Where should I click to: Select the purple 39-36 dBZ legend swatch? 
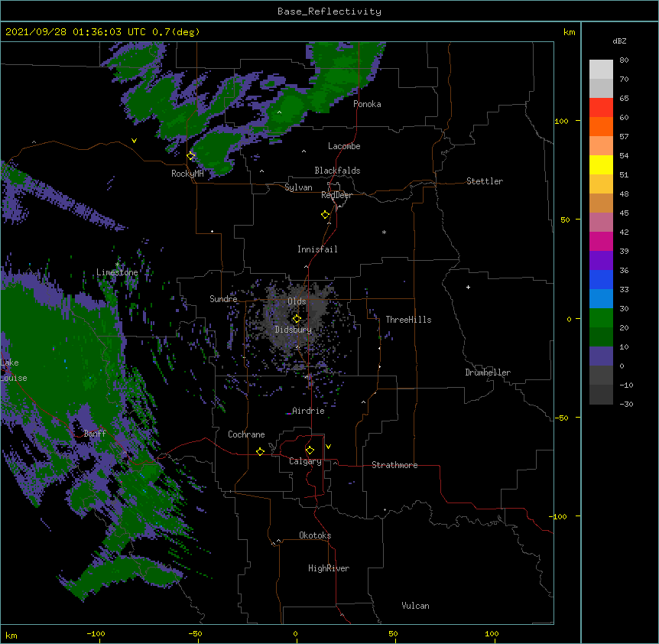tap(601, 261)
